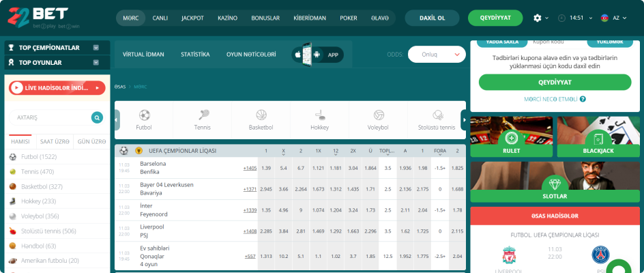Click the Azerbaijan flag icon
The width and height of the screenshot is (644, 273).
[x=604, y=18]
